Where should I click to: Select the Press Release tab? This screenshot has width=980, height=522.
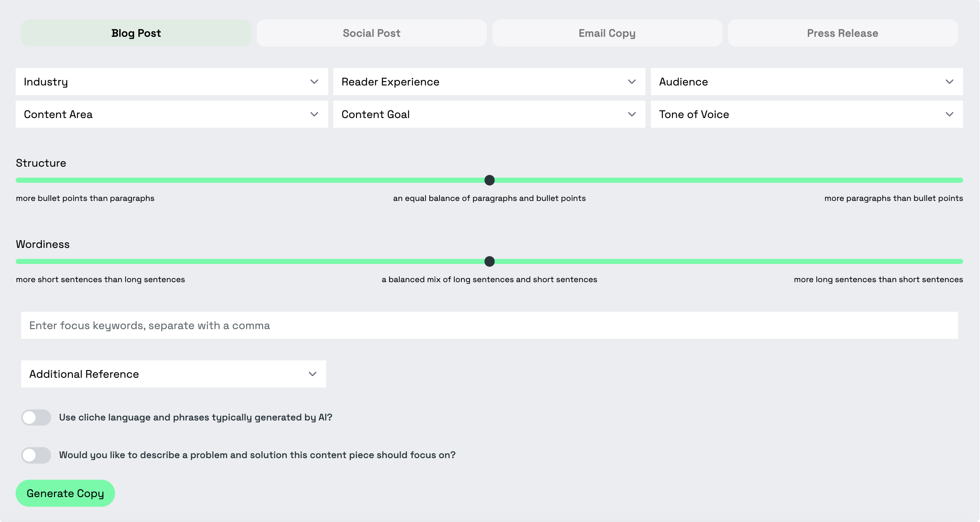(x=843, y=33)
